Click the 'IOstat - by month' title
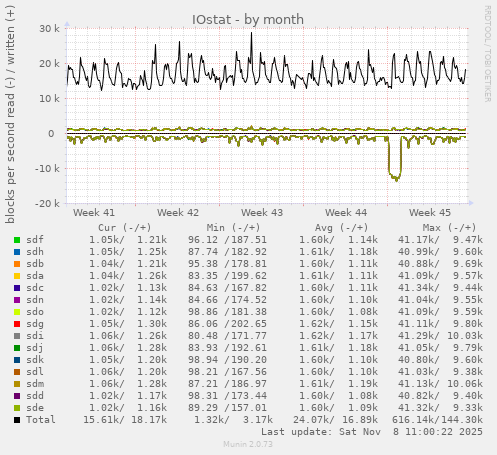 click(x=248, y=20)
